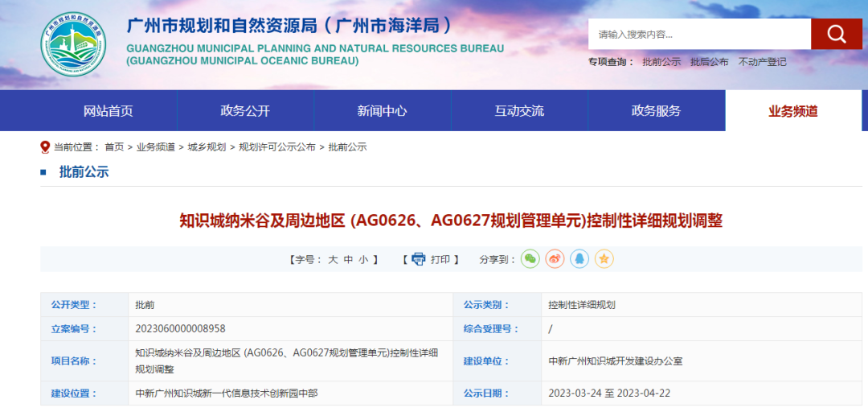The width and height of the screenshot is (868, 420).
Task: Click the bureau round logo emblem
Action: pyautogui.click(x=74, y=43)
